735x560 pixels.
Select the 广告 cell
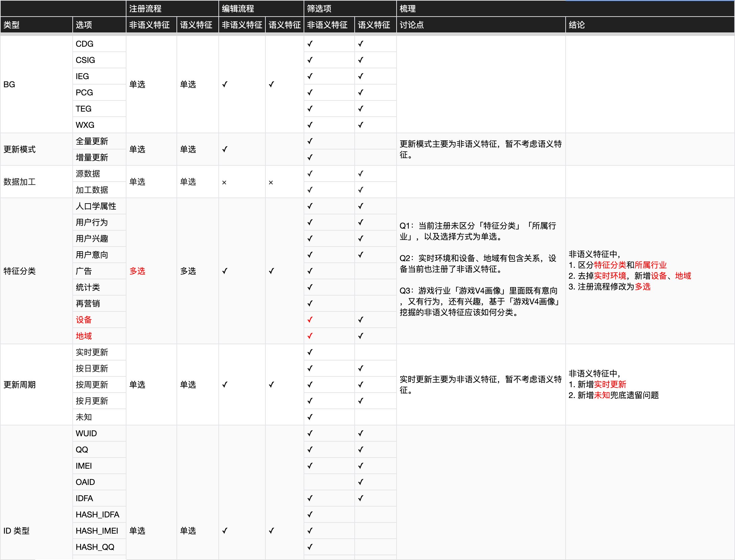pos(99,271)
